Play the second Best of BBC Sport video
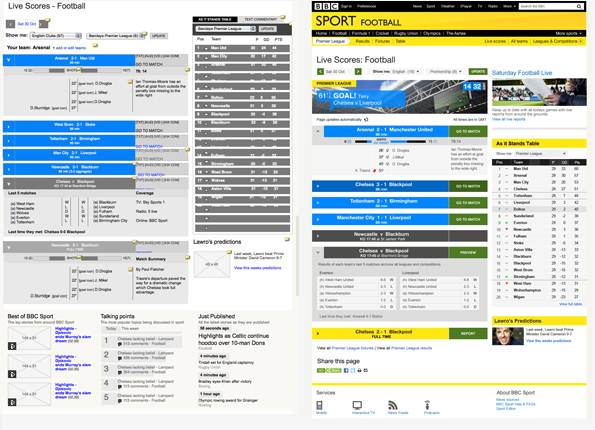The image size is (595, 430). coord(12,374)
